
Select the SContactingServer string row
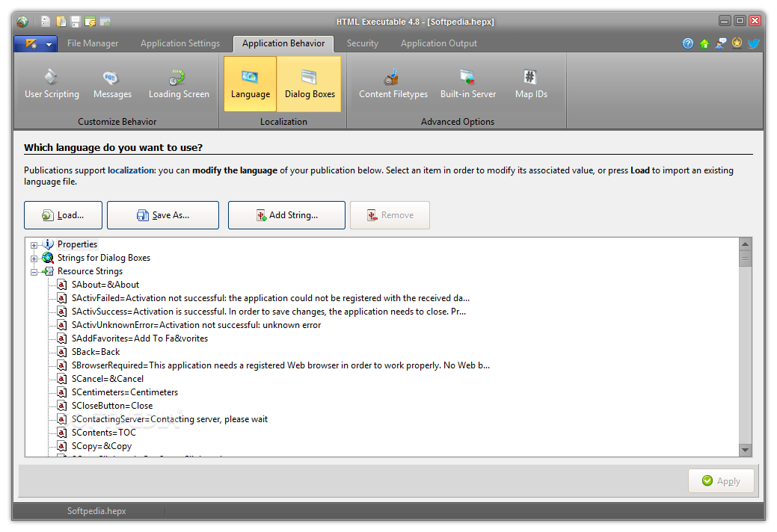point(170,419)
